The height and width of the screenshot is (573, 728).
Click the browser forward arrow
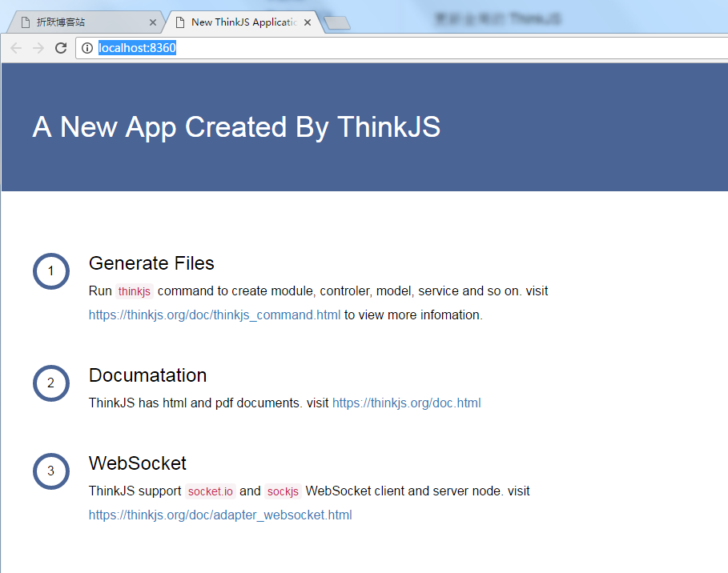click(38, 48)
